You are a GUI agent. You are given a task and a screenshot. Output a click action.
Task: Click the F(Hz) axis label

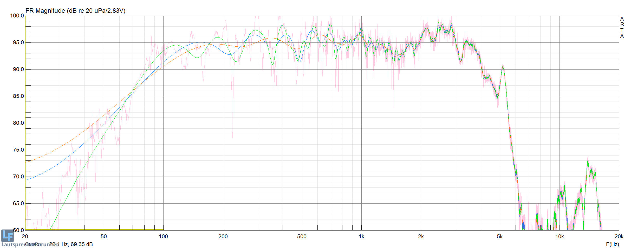pos(612,244)
